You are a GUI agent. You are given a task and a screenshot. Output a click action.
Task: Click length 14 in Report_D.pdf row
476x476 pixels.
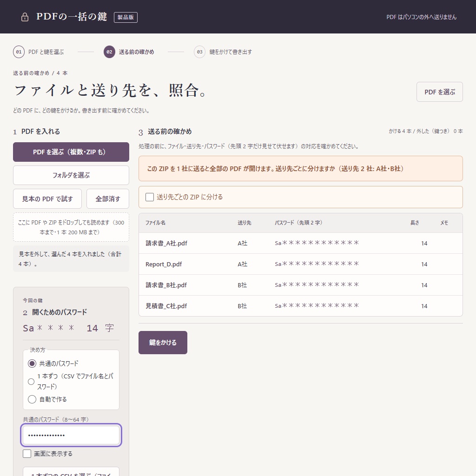tap(424, 264)
